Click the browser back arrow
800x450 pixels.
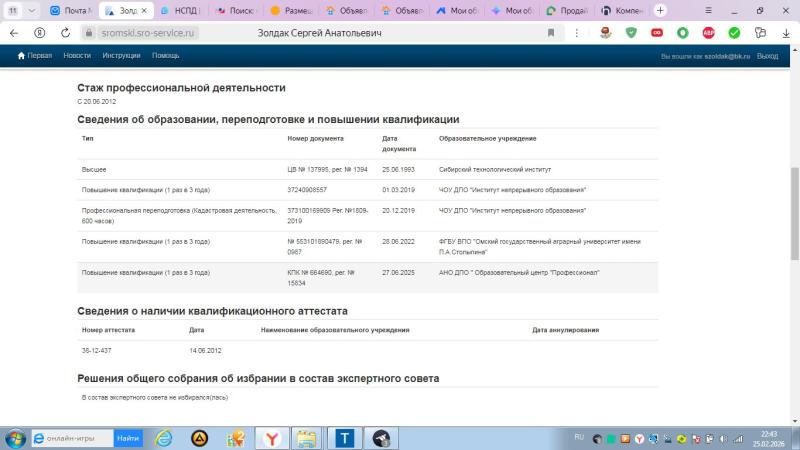[14, 33]
